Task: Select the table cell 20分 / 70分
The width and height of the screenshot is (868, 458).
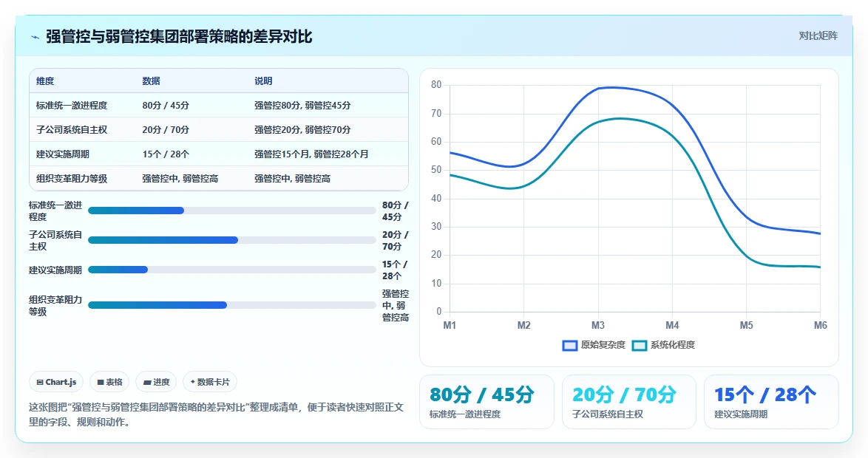Action: pos(166,129)
